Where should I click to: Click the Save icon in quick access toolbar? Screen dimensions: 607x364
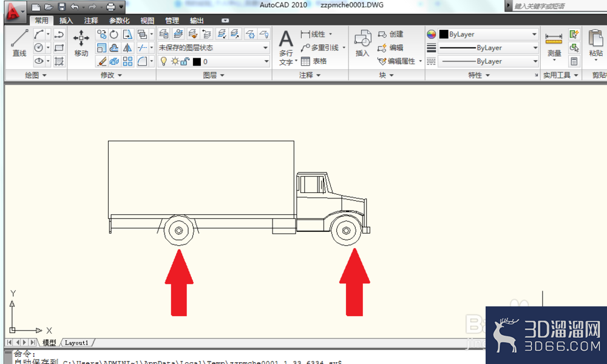tap(61, 7)
